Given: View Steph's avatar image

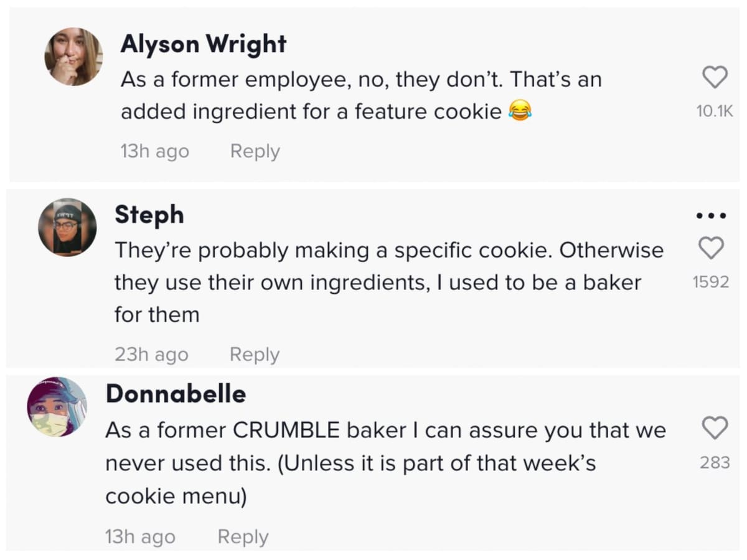Looking at the screenshot, I should click(x=67, y=227).
